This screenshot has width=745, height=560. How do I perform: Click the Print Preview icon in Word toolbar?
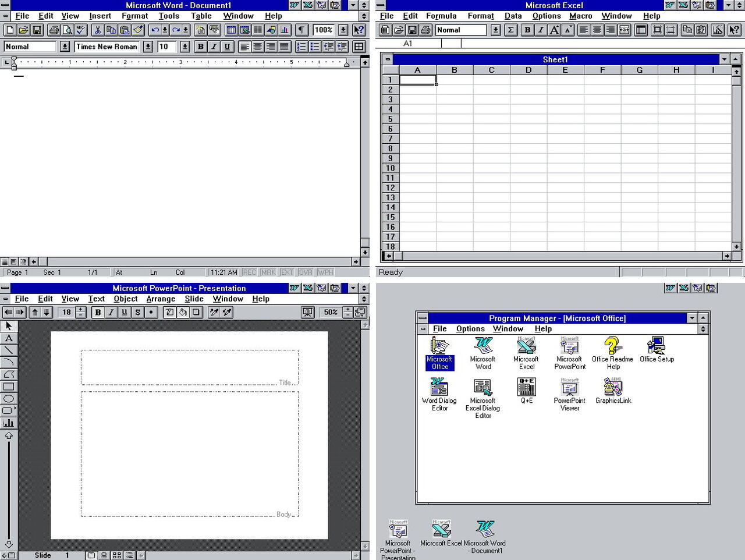68,30
